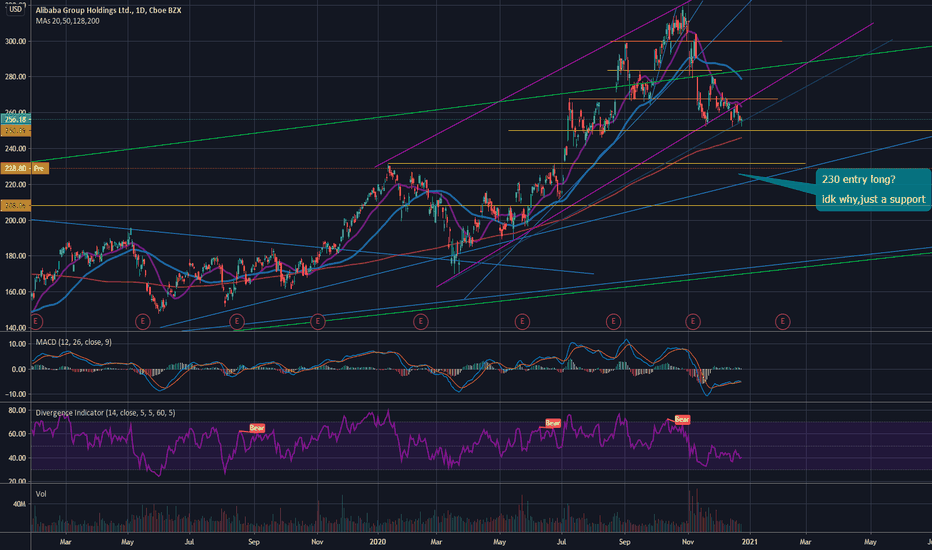Open the August 2020 earnings E marker
932x550 pixels.
click(613, 322)
